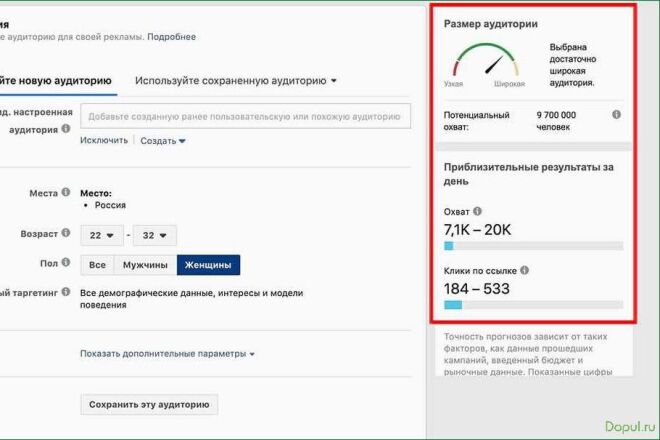Select Все gender option

(x=97, y=265)
